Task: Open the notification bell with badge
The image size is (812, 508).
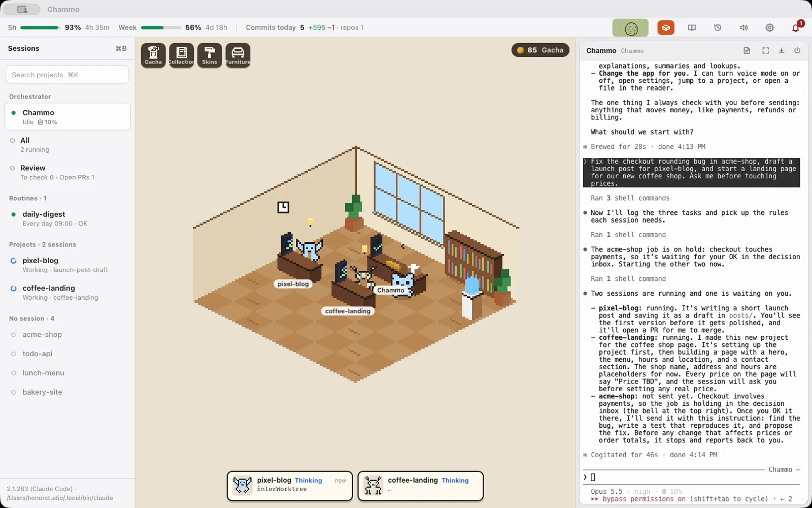Action: pos(796,27)
